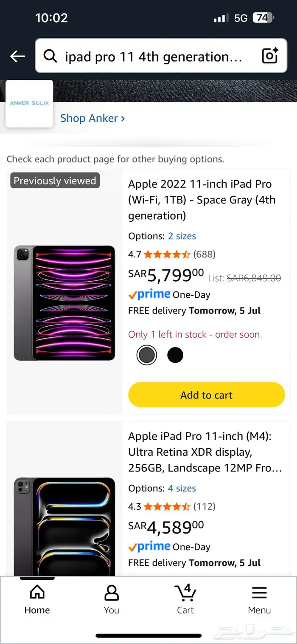Open the 2022 iPad Pro product image
Viewport: 297px width, 644px height.
64,302
